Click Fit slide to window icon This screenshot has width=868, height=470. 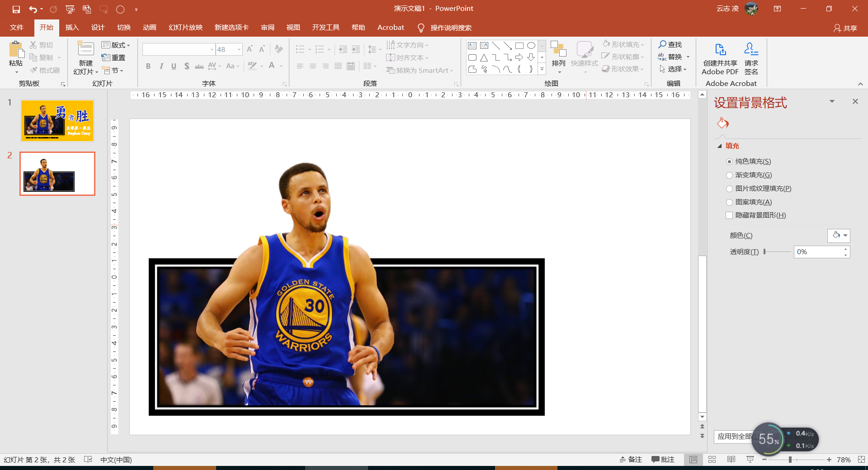coord(861,460)
